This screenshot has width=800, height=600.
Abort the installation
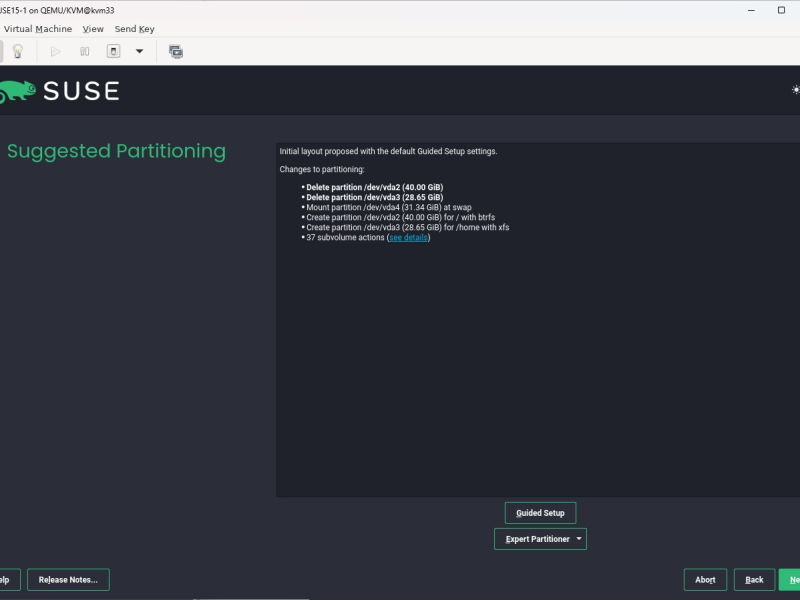pyautogui.click(x=705, y=580)
